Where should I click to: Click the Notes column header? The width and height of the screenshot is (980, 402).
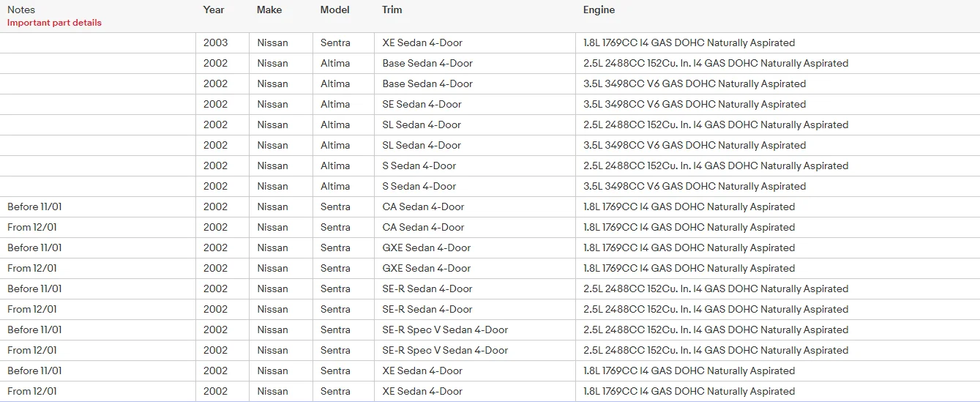[x=21, y=10]
